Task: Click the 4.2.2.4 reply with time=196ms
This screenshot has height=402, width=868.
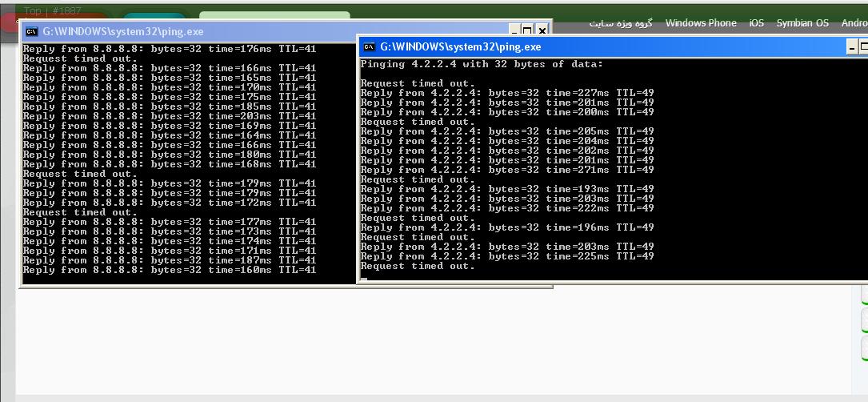Action: click(x=507, y=227)
